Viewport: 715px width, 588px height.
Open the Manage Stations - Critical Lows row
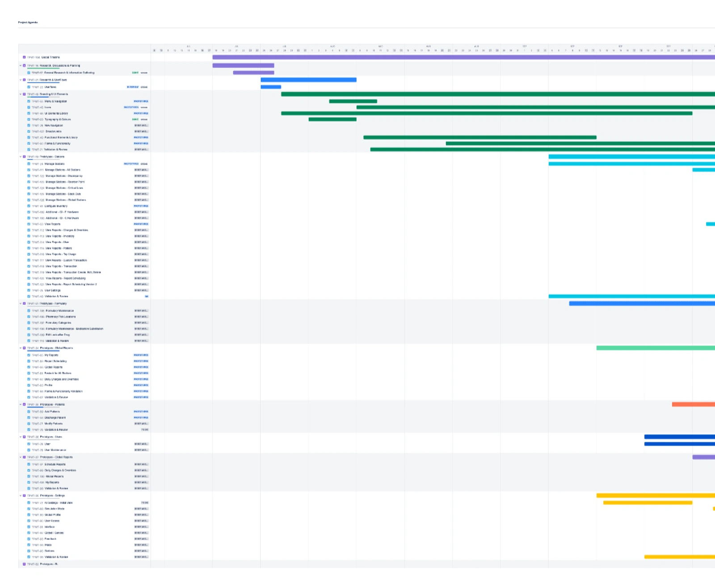point(84,188)
